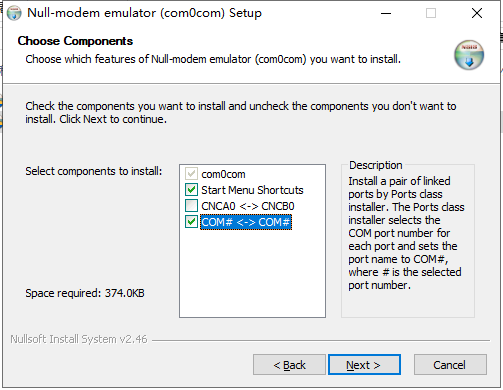The image size is (503, 390).
Task: Select the highlighted COM# <-> COM# item
Action: coord(246,222)
